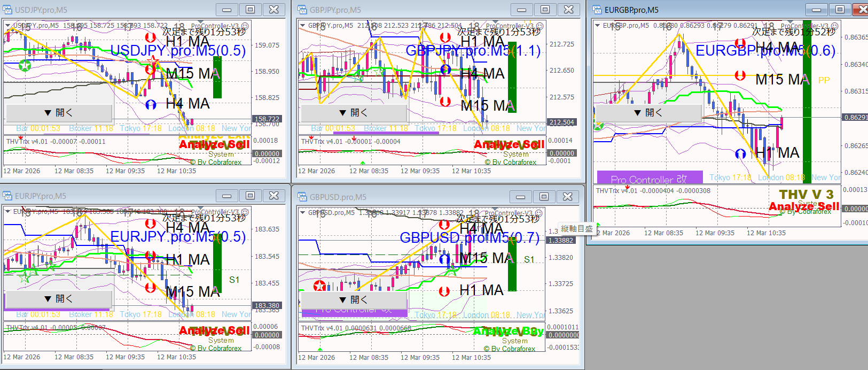Click the EURJPY chart window title icon
This screenshot has height=370, width=868.
pos(8,196)
